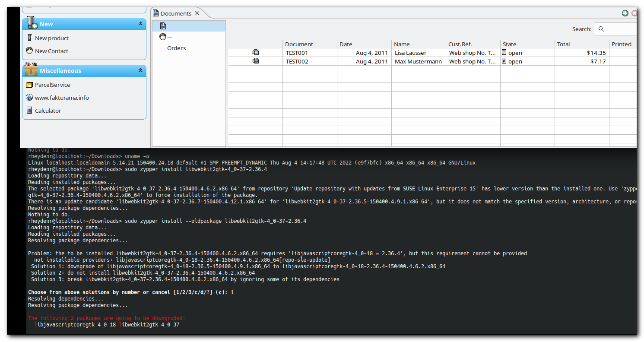
Task: Sort by the Total column header
Action: [581, 44]
